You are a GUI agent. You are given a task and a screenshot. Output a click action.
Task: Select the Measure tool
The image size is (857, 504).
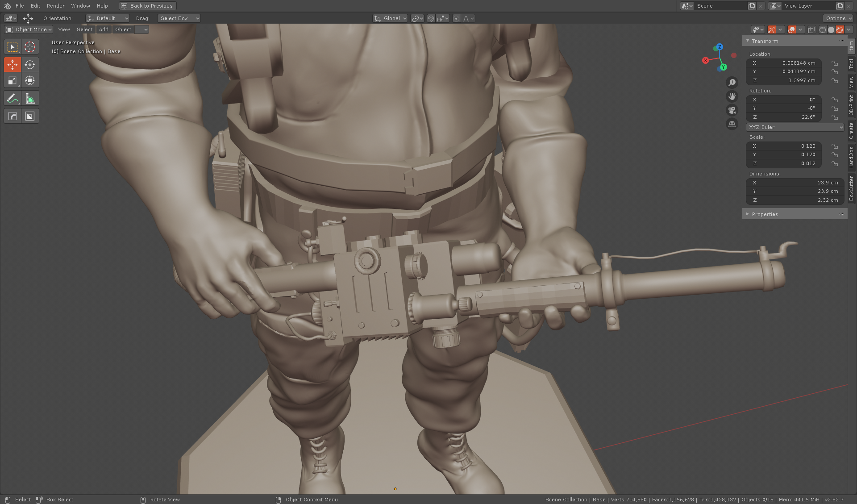tap(30, 98)
